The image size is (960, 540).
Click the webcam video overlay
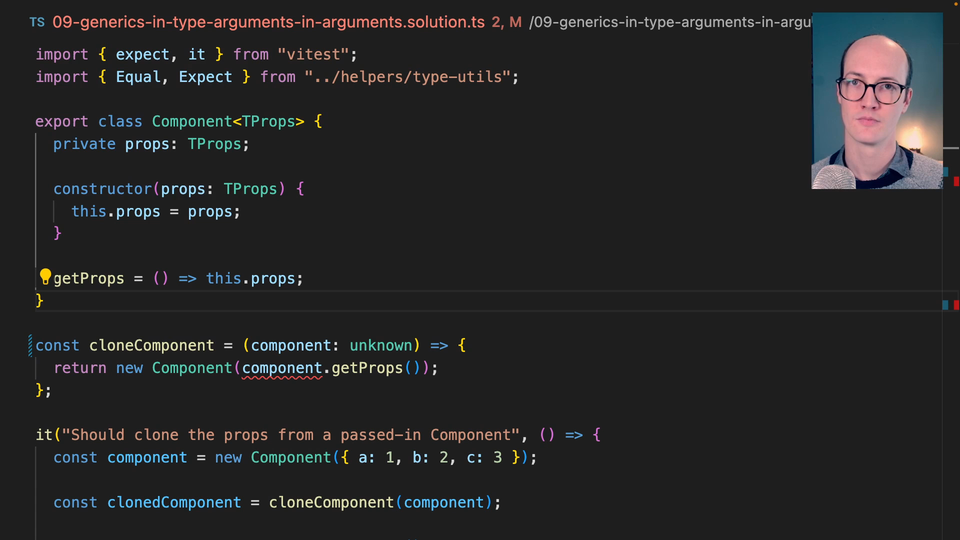coord(876,100)
